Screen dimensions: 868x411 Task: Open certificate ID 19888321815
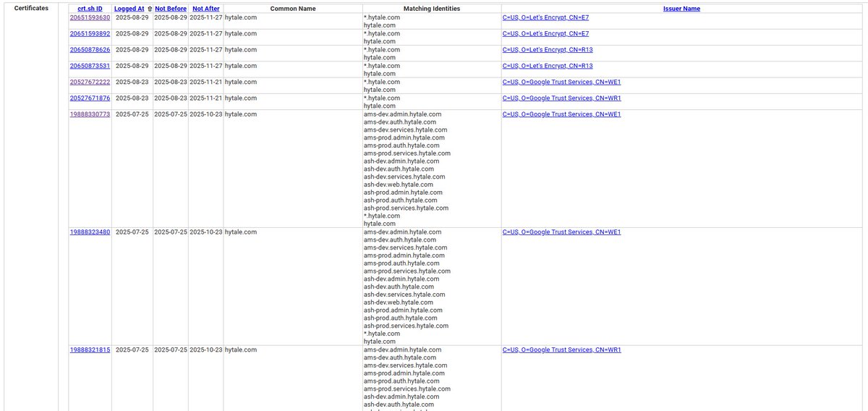point(90,349)
